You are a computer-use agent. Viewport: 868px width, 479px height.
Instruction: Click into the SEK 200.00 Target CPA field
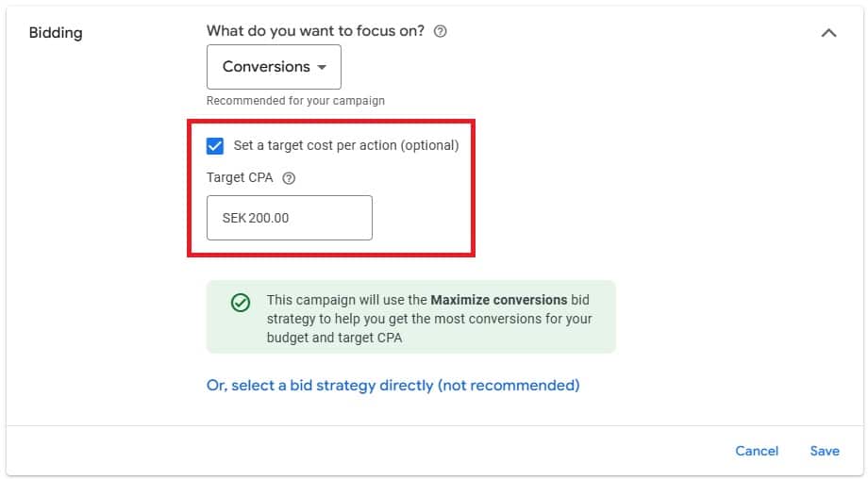tap(290, 218)
